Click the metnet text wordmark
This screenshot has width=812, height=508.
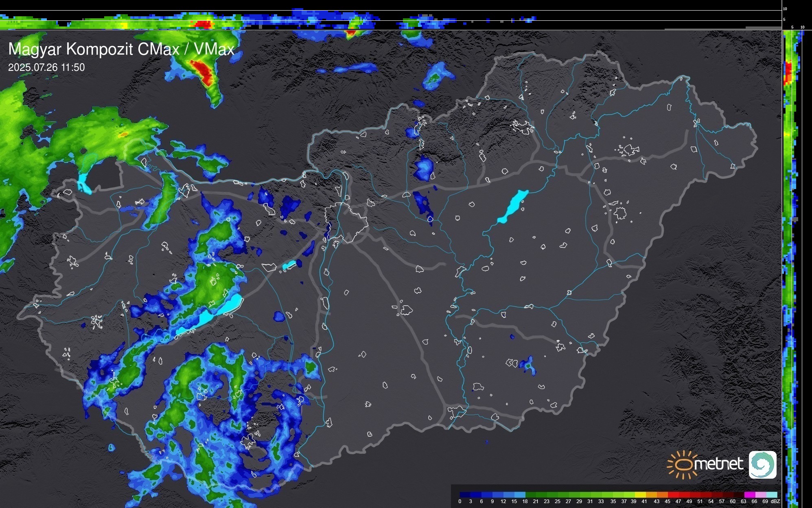pyautogui.click(x=718, y=464)
